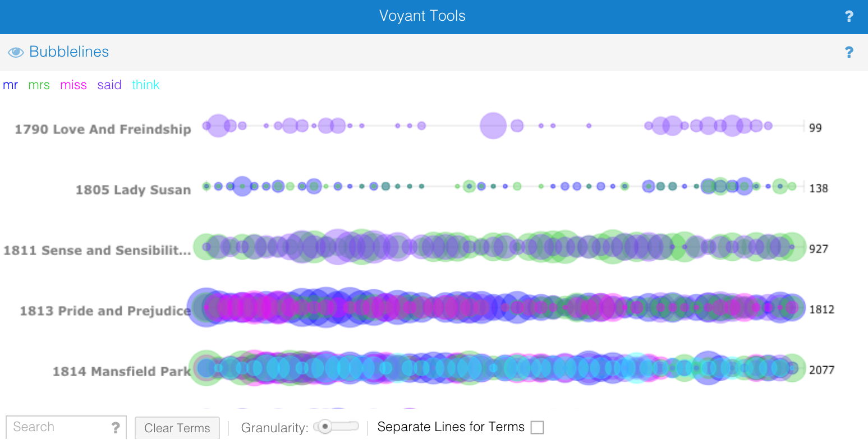This screenshot has width=868, height=444.
Task: Select the 1805 Lady Susan document label
Action: [x=133, y=189]
